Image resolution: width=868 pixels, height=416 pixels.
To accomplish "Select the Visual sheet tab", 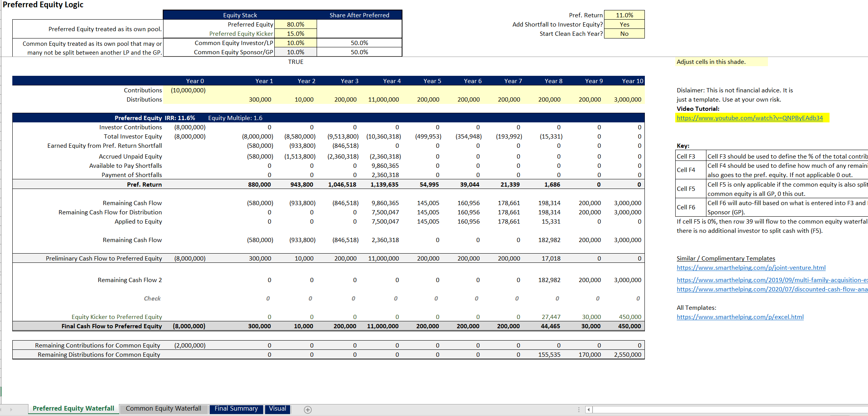I will [277, 409].
